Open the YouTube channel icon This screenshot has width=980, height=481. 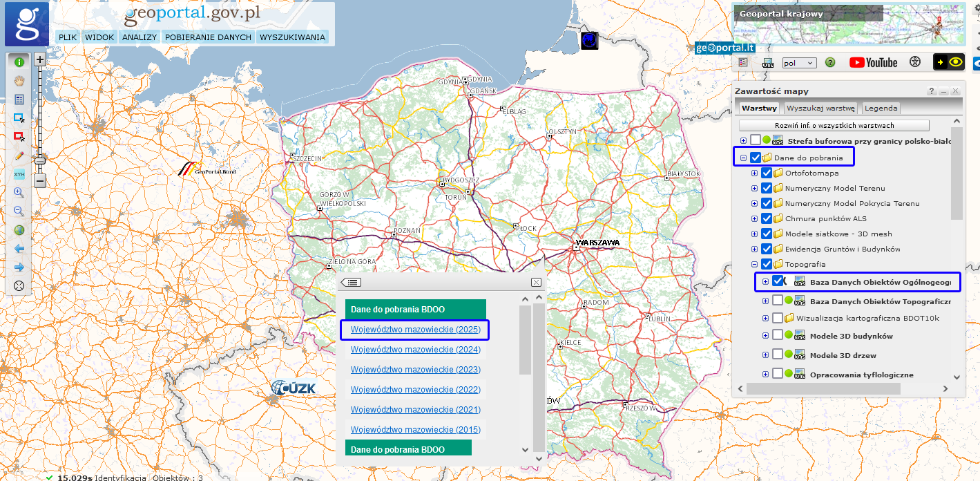[x=873, y=62]
